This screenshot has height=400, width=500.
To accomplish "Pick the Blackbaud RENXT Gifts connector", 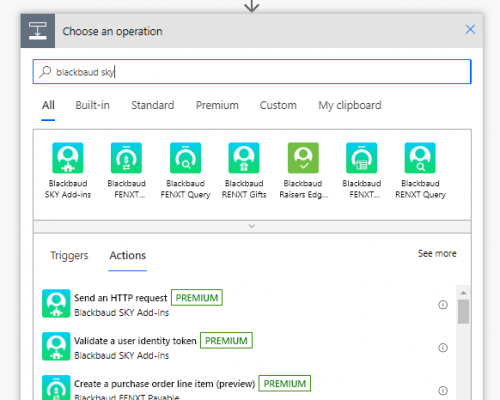I will click(244, 158).
